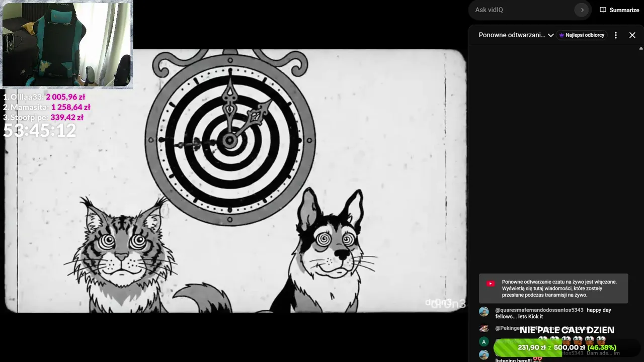Click the chat scrollbar up arrow

tap(641, 48)
